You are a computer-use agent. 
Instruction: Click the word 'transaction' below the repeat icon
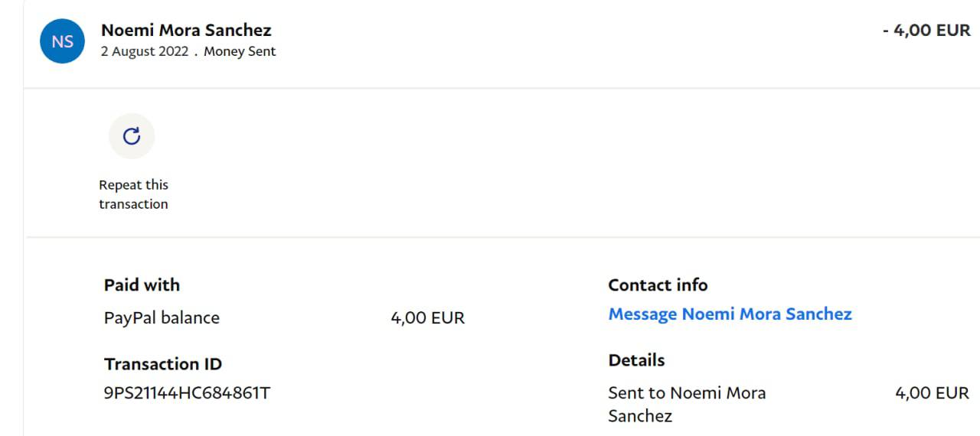(133, 204)
